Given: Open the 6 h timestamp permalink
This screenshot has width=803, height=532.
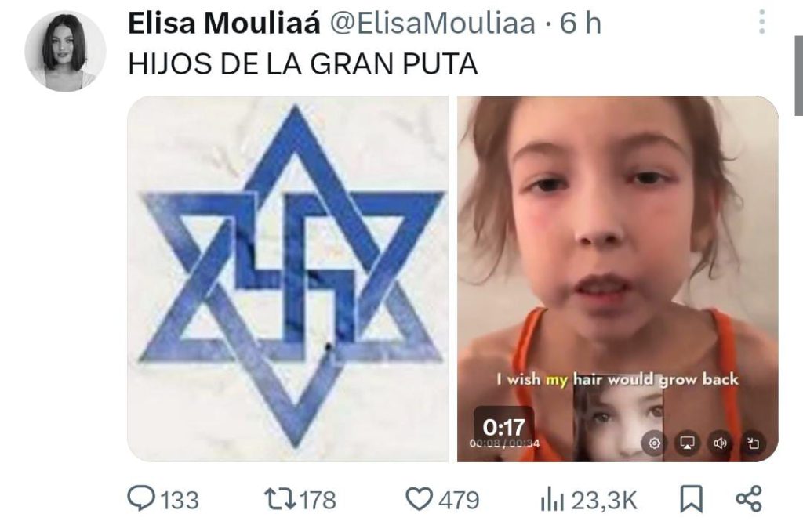Looking at the screenshot, I should coord(580,23).
